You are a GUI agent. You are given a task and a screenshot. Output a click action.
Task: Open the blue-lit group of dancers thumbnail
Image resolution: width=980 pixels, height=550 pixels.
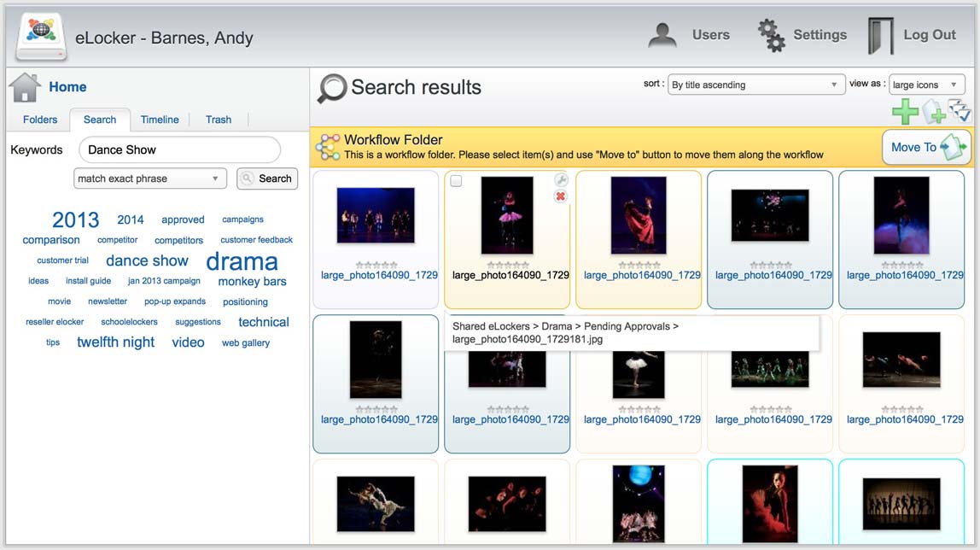point(376,215)
